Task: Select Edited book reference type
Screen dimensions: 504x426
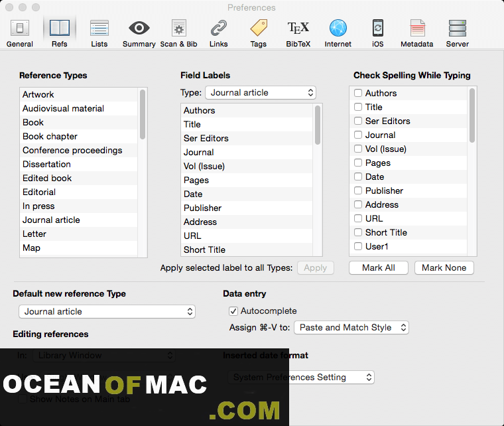Action: (79, 178)
